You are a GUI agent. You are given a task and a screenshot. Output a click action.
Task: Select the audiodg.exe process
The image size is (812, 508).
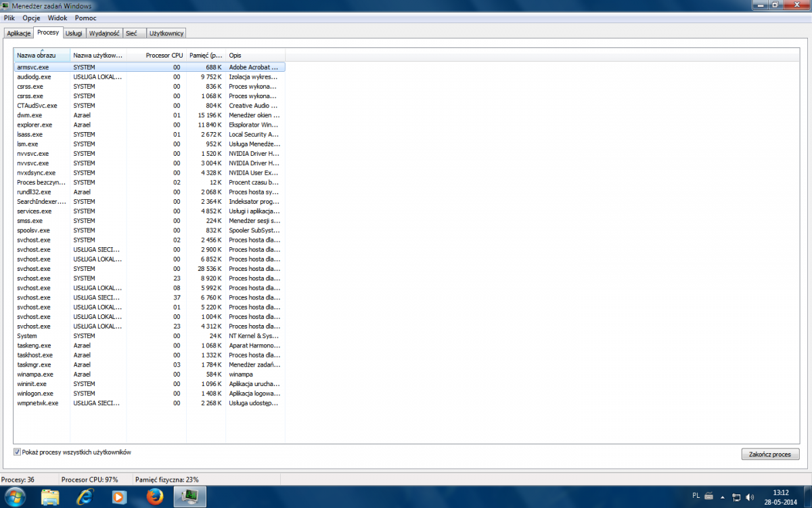point(150,77)
